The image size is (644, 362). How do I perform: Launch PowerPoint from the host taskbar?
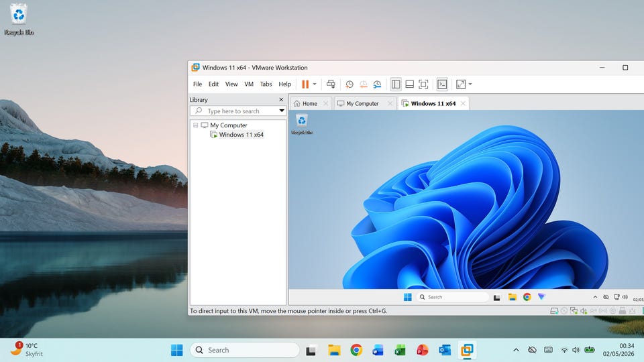422,350
